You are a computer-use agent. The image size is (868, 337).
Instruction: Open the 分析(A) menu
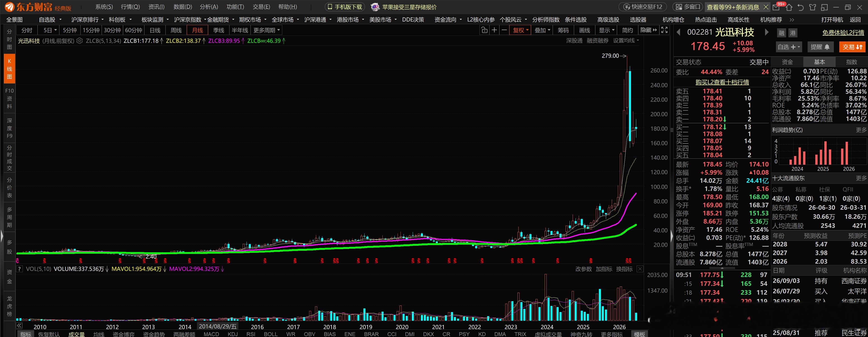tap(209, 7)
